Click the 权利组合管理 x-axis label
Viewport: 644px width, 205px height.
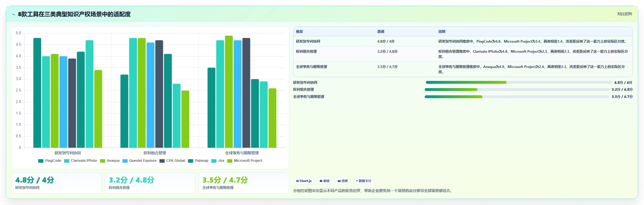155,153
